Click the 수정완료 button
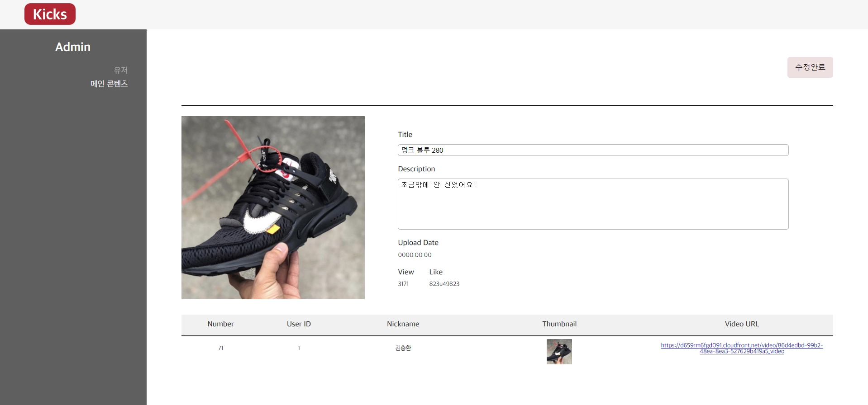 [810, 67]
